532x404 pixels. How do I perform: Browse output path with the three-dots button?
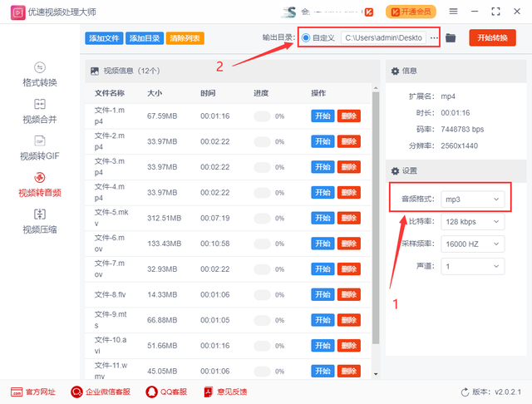click(434, 38)
